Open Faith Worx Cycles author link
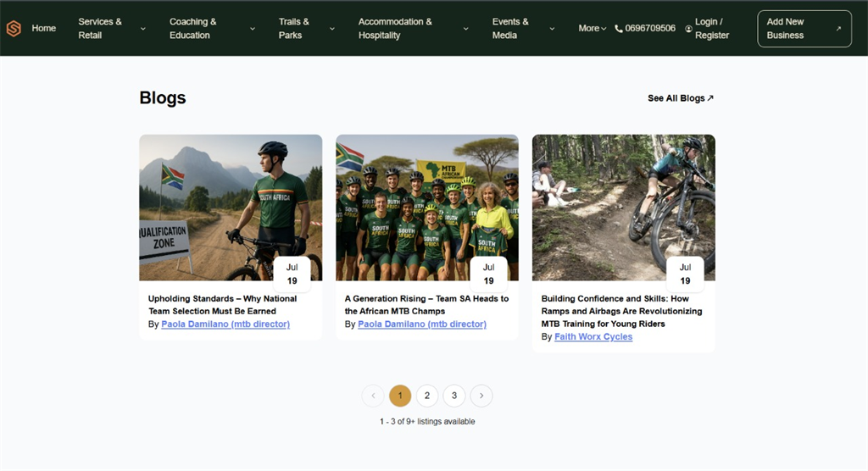868x471 pixels. pyautogui.click(x=593, y=337)
